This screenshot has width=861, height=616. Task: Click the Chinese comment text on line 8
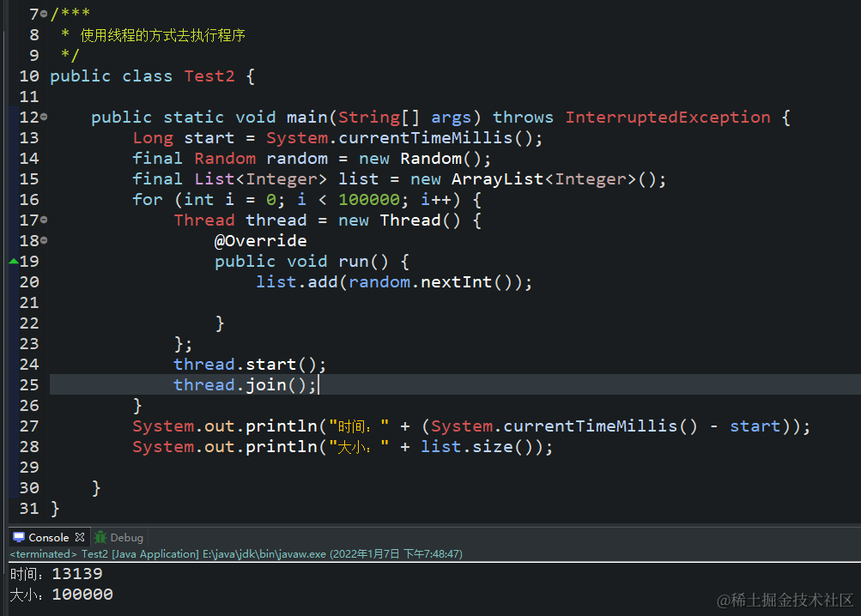[x=162, y=35]
